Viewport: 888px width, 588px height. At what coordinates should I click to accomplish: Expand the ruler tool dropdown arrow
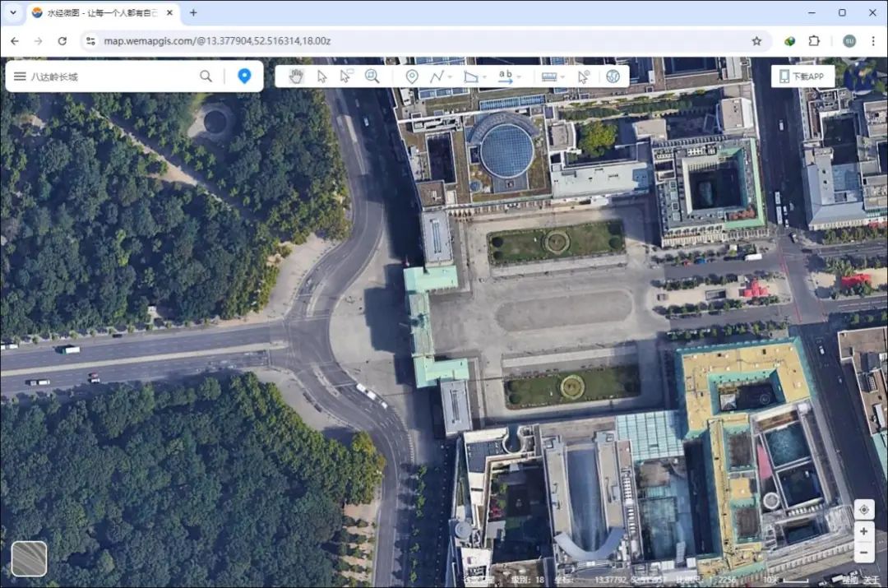[x=562, y=77]
